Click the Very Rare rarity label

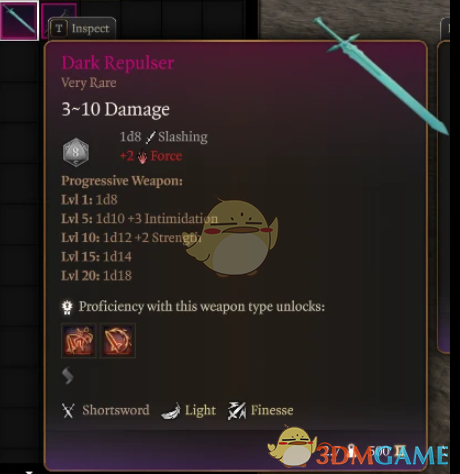point(89,83)
